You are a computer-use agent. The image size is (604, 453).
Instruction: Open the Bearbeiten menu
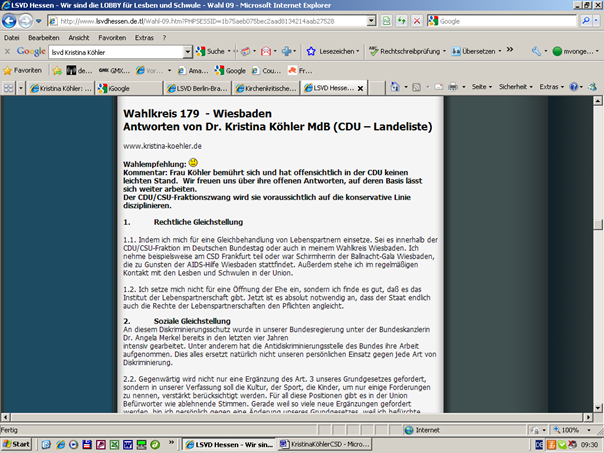point(44,38)
